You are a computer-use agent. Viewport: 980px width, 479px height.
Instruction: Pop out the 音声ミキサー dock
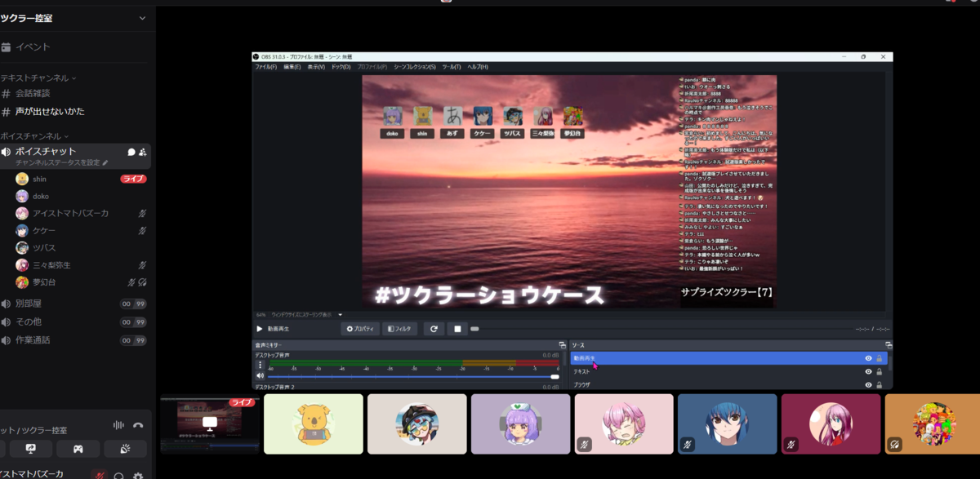pos(562,345)
